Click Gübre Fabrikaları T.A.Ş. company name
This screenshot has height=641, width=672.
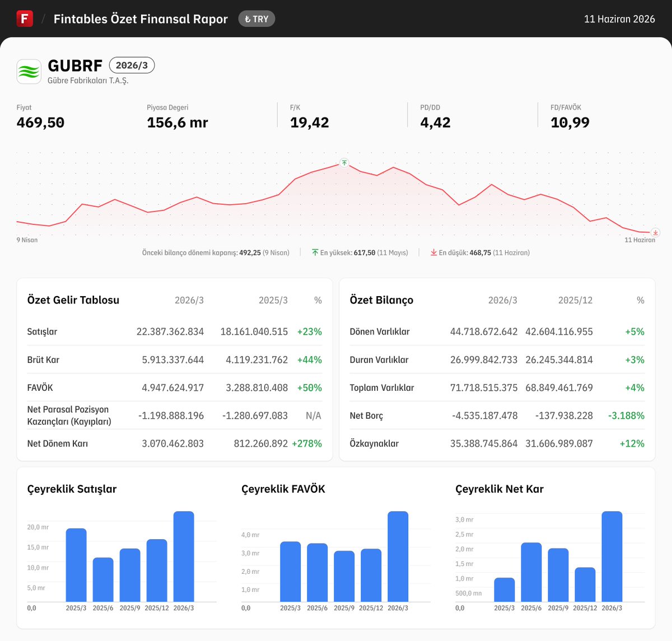pyautogui.click(x=88, y=81)
